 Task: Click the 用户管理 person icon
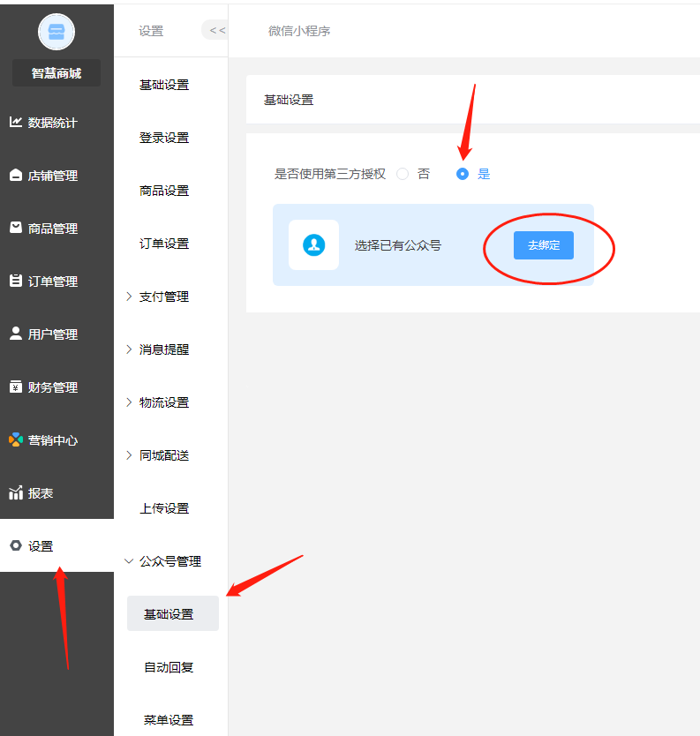click(16, 334)
